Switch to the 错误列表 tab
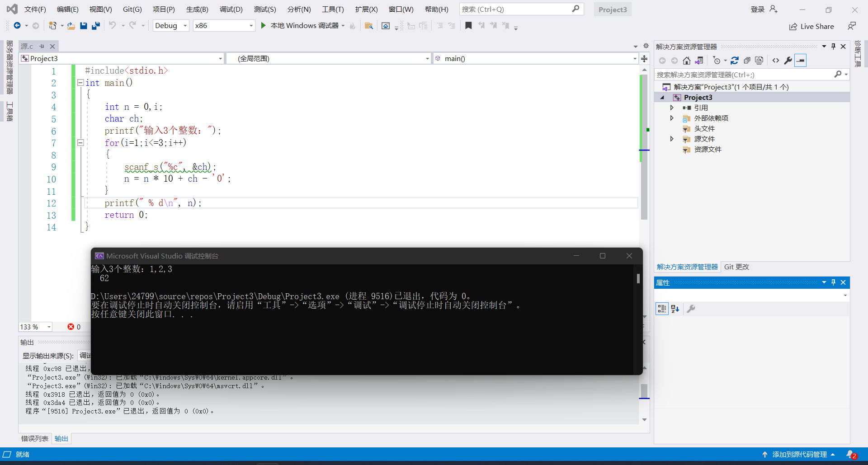868x465 pixels. tap(35, 438)
